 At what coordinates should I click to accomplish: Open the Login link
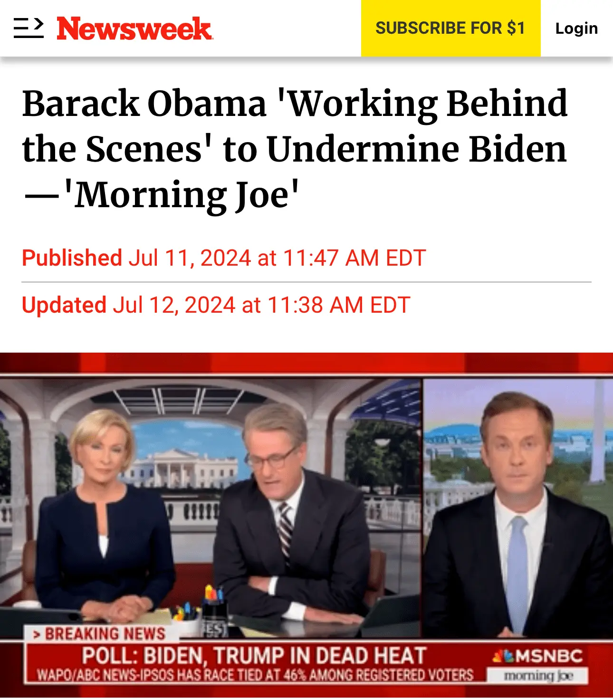tap(576, 28)
